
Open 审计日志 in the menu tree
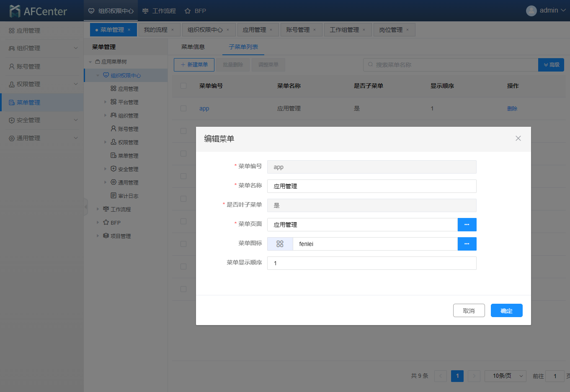click(x=128, y=196)
